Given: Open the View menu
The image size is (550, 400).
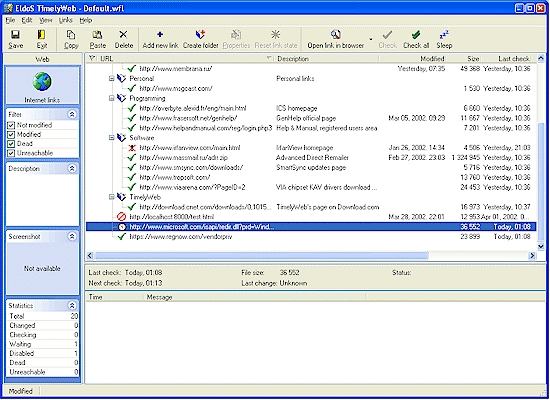Looking at the screenshot, I should point(46,20).
